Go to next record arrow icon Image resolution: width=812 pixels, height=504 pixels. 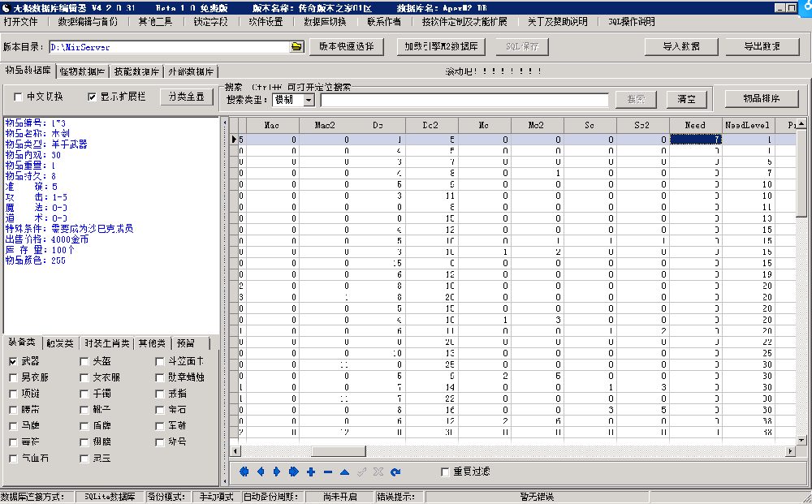(275, 471)
